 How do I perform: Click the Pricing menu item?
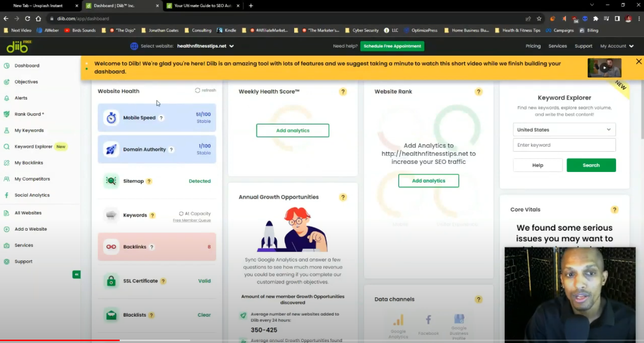[533, 46]
